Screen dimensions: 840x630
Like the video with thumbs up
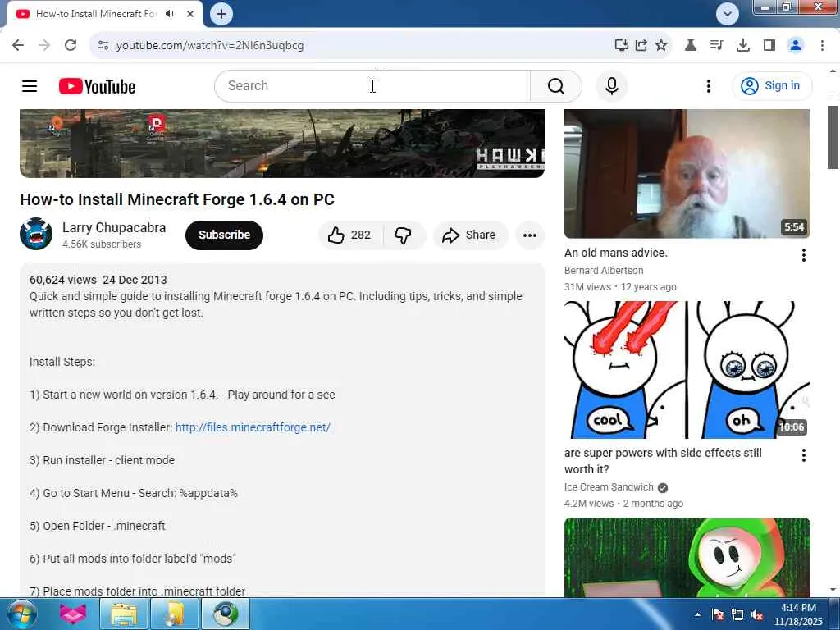(x=350, y=235)
